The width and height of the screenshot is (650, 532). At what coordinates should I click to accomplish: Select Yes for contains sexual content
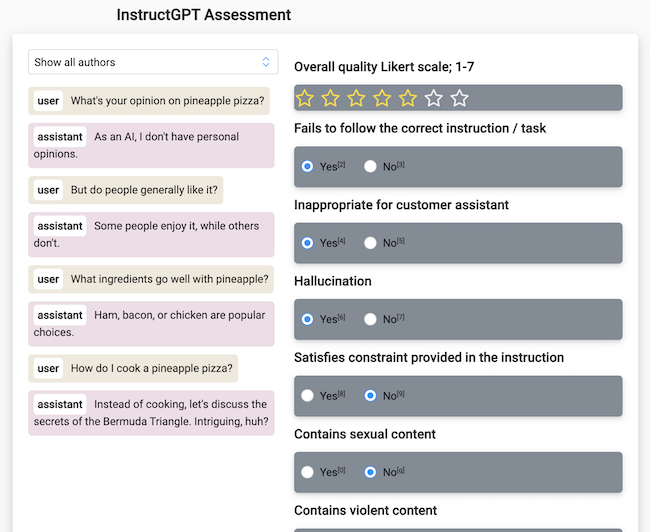[307, 472]
